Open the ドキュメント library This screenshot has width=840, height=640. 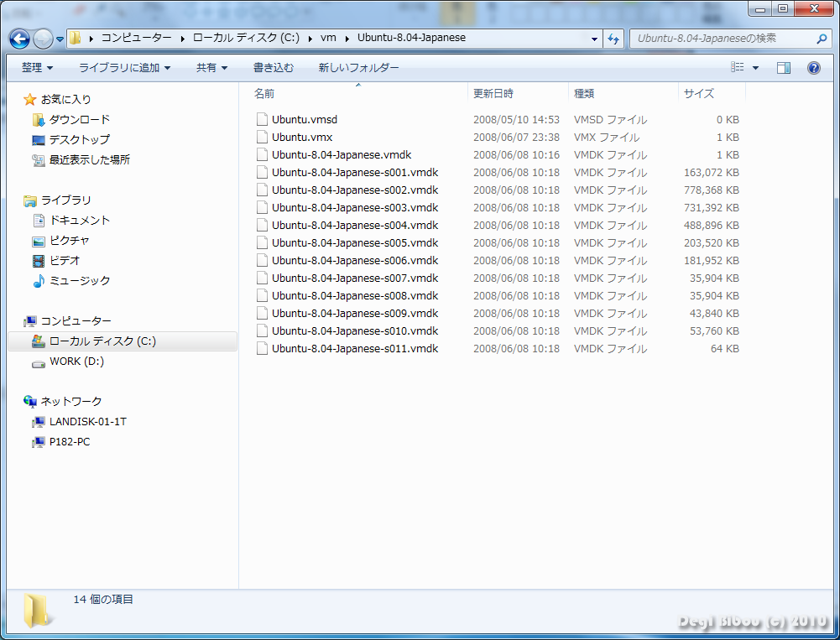(x=80, y=220)
